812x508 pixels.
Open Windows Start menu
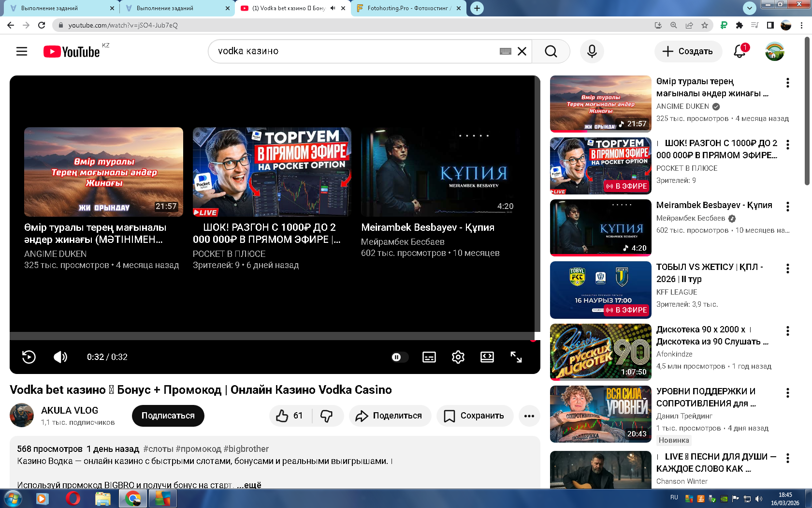click(x=13, y=498)
